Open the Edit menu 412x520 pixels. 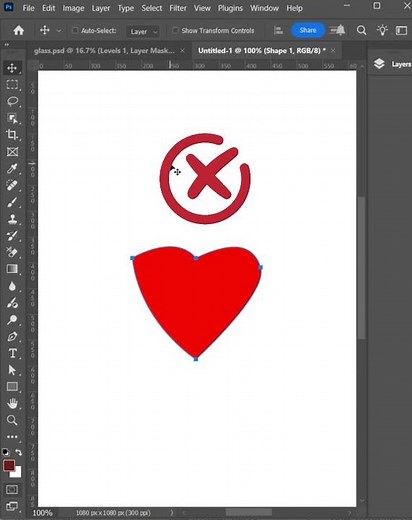tap(48, 8)
